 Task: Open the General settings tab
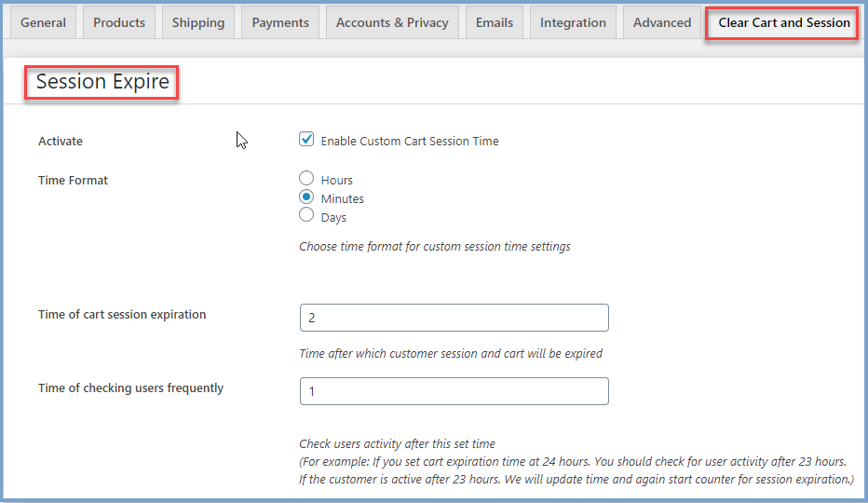[x=43, y=22]
